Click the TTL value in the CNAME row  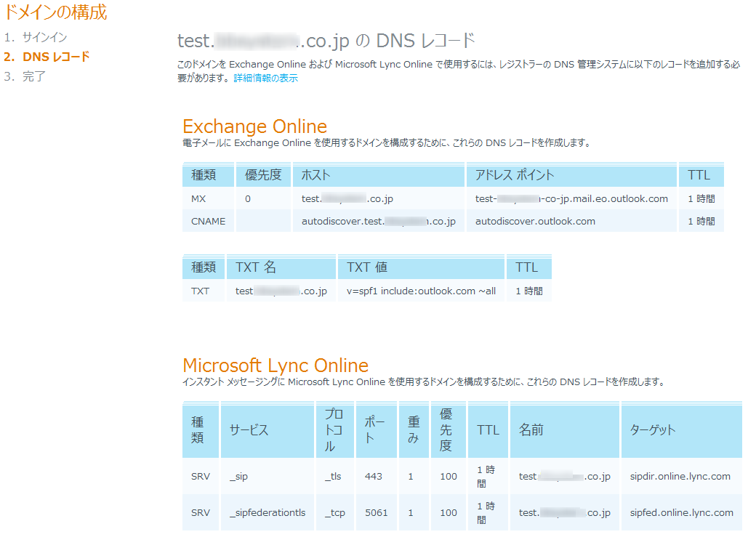(x=701, y=222)
